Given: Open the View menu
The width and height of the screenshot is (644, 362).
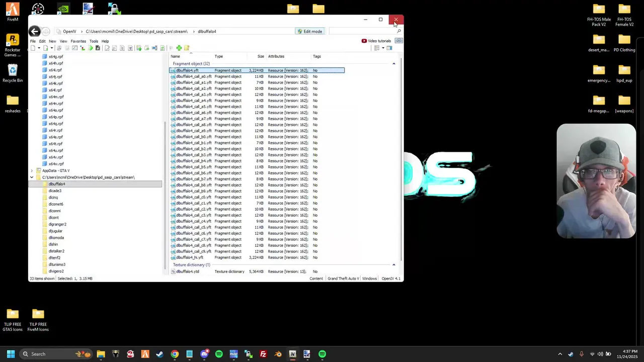Looking at the screenshot, I should tap(63, 41).
